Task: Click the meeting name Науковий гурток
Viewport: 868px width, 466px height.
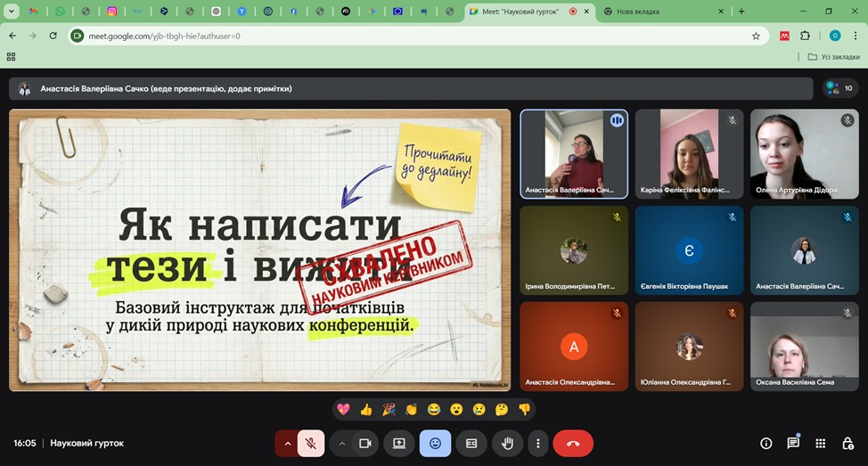Action: (87, 444)
